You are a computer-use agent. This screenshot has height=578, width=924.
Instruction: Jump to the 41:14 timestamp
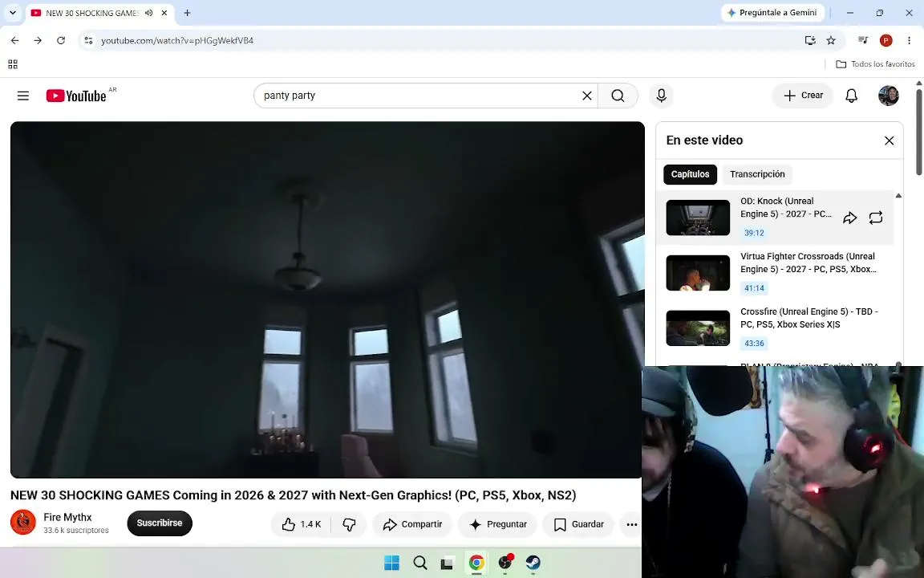tap(754, 288)
